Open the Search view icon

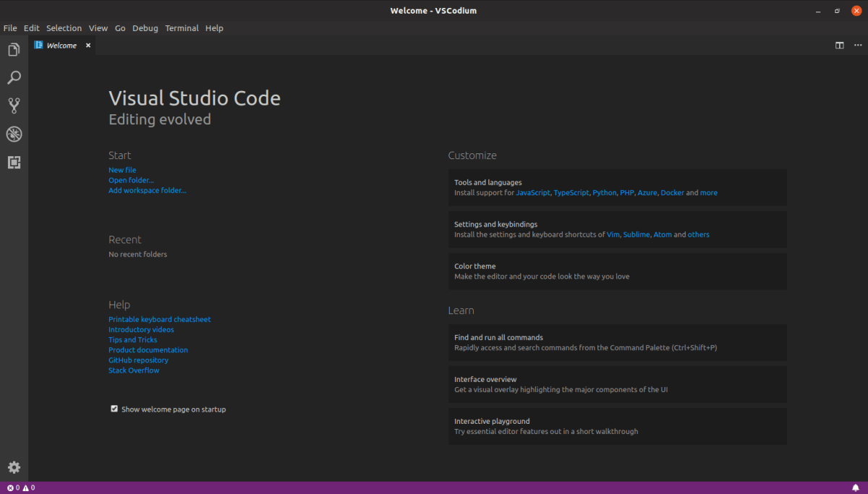[x=14, y=78]
